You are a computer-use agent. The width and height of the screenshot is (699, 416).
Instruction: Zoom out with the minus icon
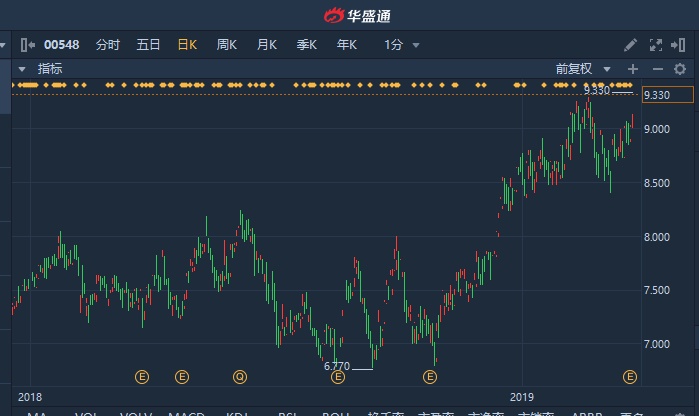(657, 69)
